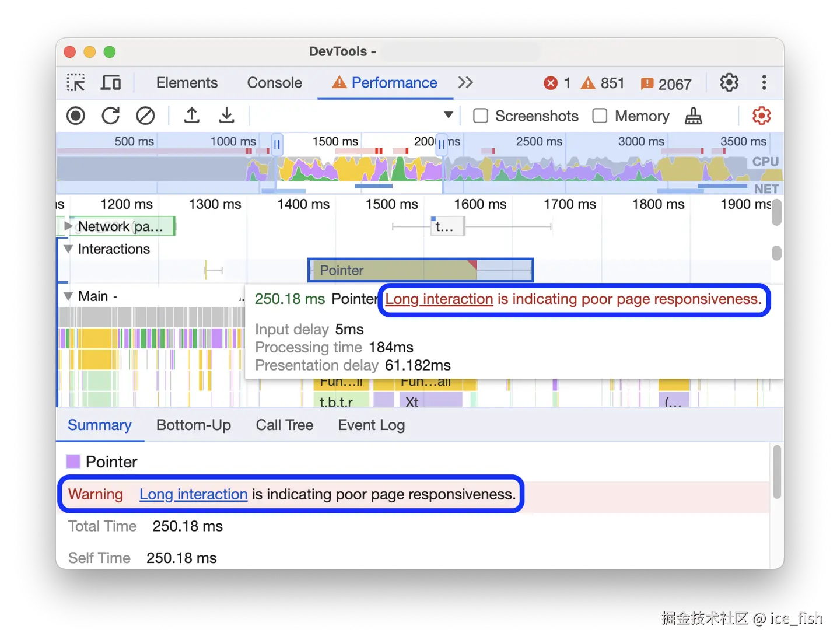Switch to the Console tab
The width and height of the screenshot is (840, 643).
(x=274, y=83)
